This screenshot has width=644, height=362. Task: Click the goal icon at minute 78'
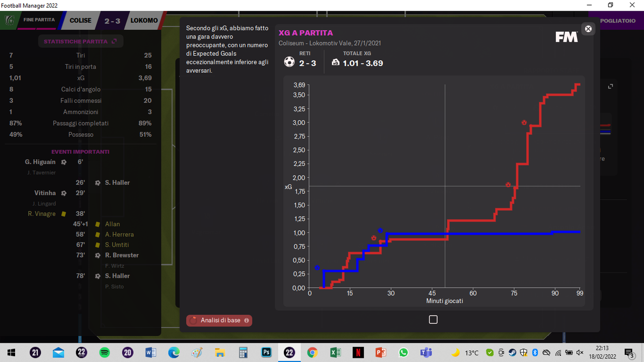click(98, 276)
